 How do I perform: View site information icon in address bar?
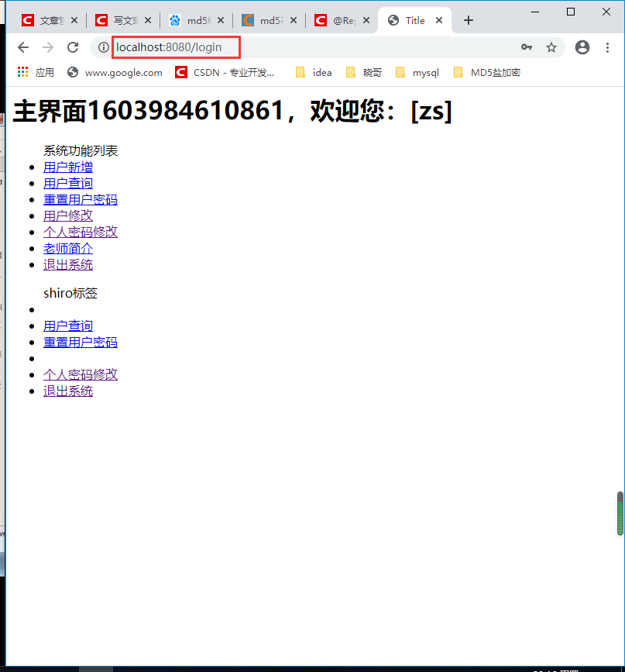(x=103, y=47)
